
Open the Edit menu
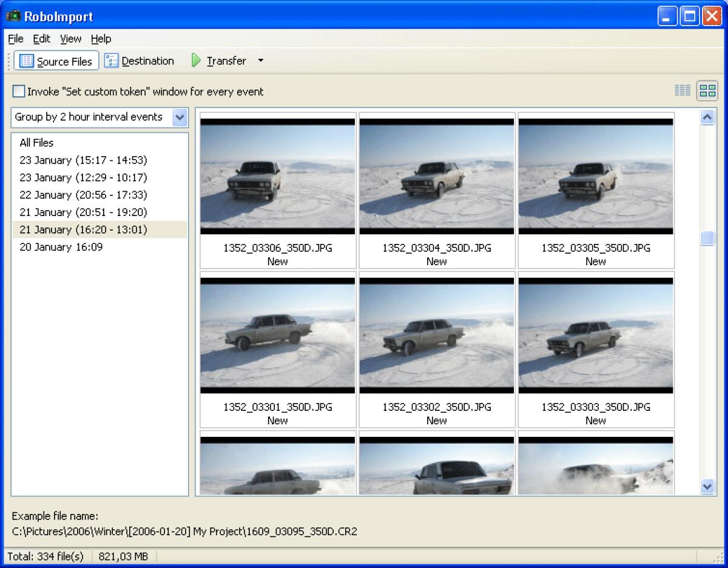[41, 39]
